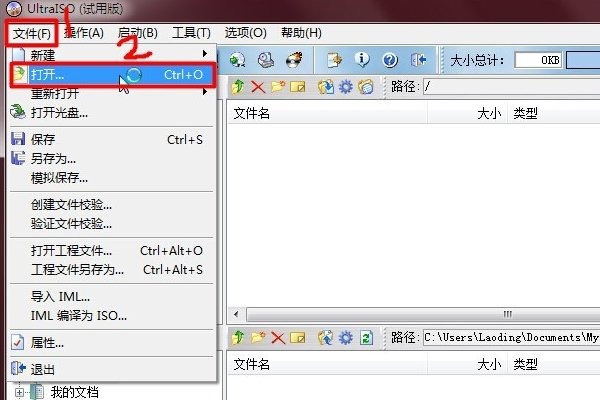Expand the 新建 submenu
The height and width of the screenshot is (400, 600).
(x=112, y=55)
